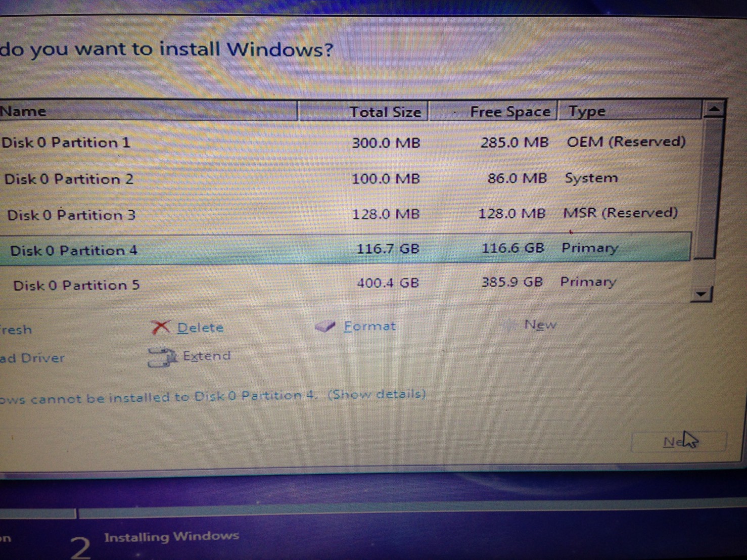Select the Disk 0 Partition 3 row

(346, 214)
